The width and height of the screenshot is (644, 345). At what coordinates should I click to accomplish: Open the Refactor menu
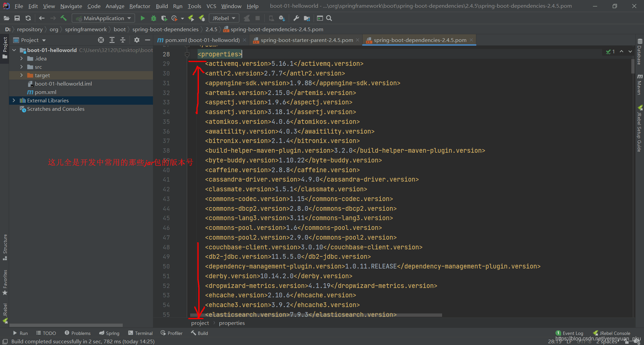[x=140, y=6]
